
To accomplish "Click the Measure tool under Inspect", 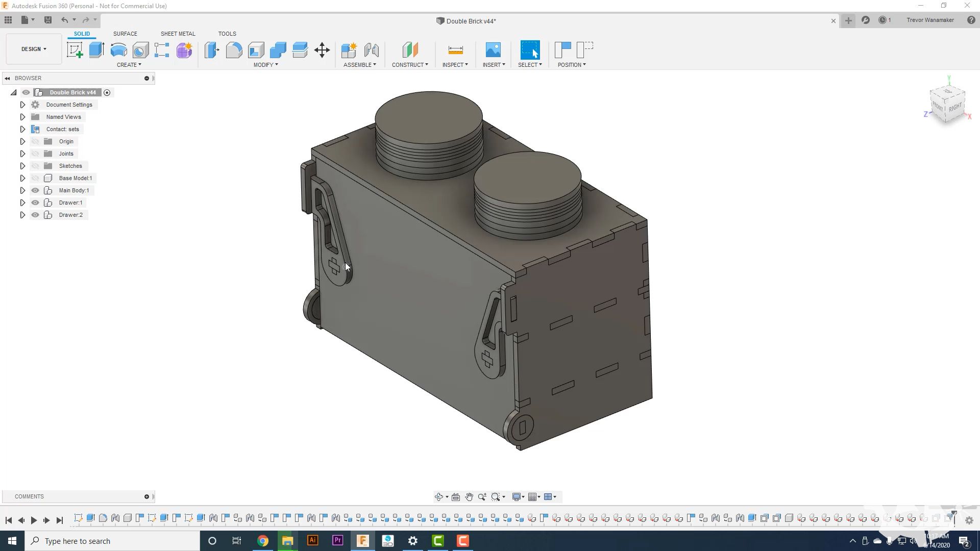I will [455, 50].
